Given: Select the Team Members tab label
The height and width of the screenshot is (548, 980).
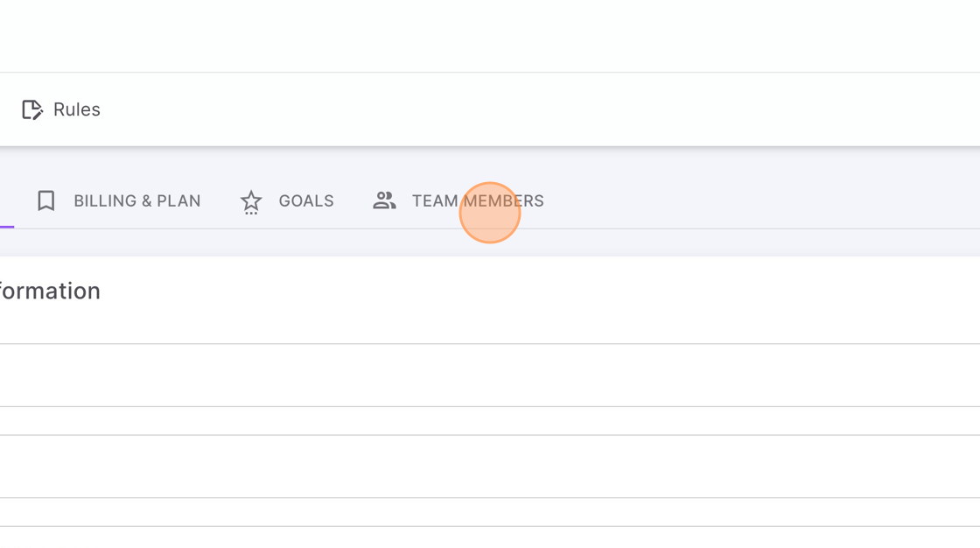Looking at the screenshot, I should 478,200.
